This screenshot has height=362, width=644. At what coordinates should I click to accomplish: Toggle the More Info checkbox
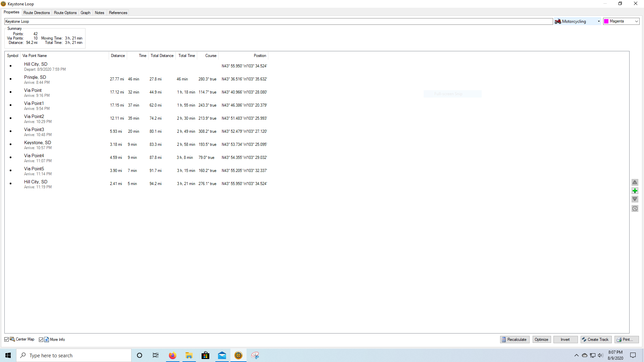click(x=41, y=340)
